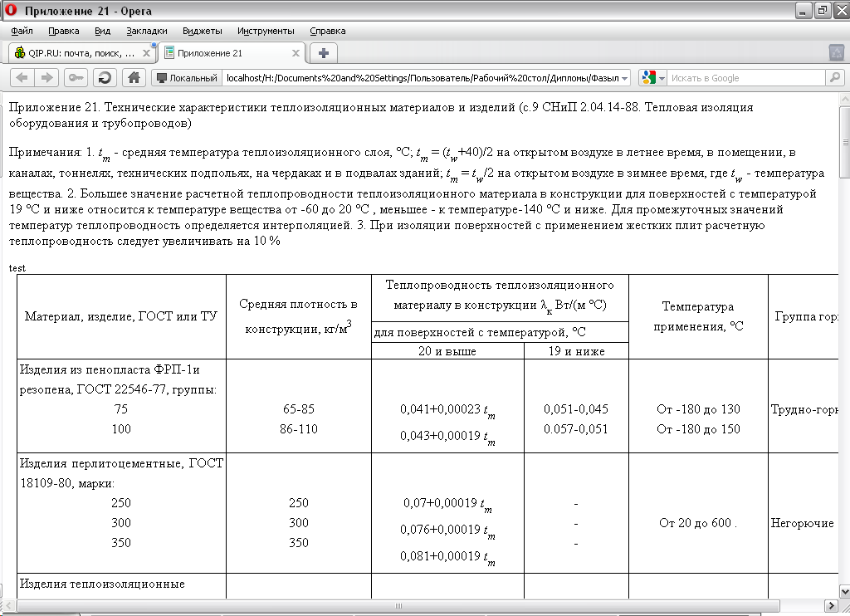Viewport: 850px width, 616px height.
Task: Click the magnifier search button
Action: (x=834, y=78)
